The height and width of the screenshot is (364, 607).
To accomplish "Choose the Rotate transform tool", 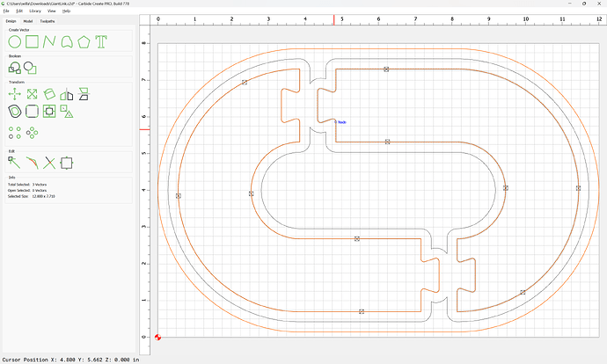I will tap(49, 94).
